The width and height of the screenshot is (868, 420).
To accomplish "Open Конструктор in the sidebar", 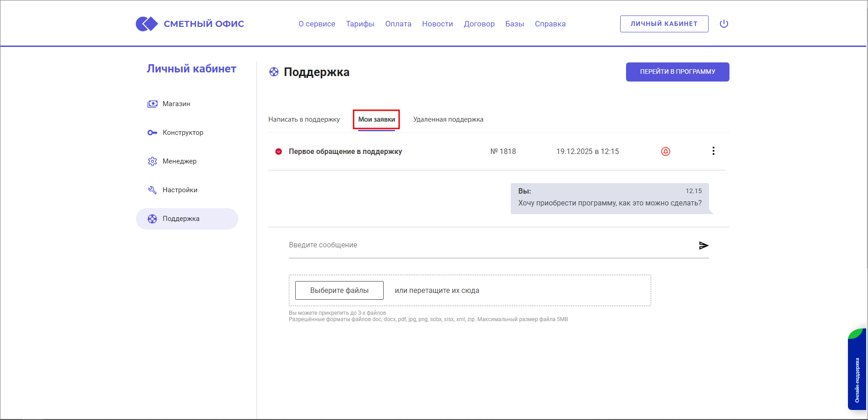I will [182, 133].
